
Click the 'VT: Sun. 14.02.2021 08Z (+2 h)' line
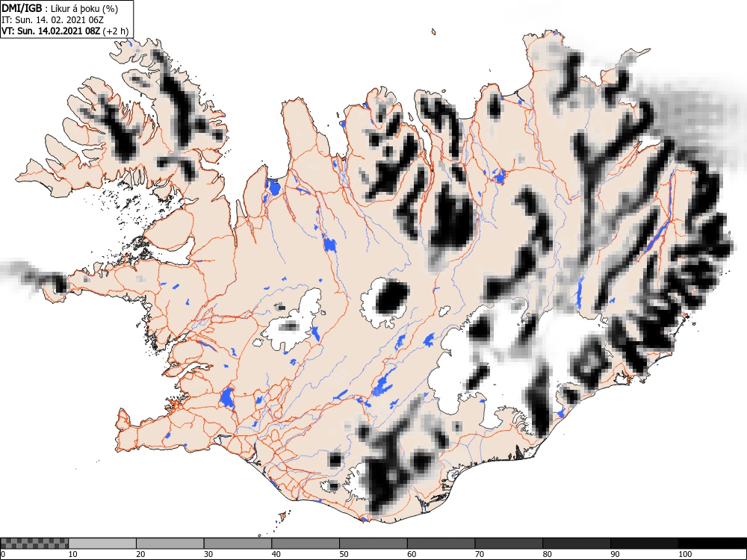(x=65, y=31)
